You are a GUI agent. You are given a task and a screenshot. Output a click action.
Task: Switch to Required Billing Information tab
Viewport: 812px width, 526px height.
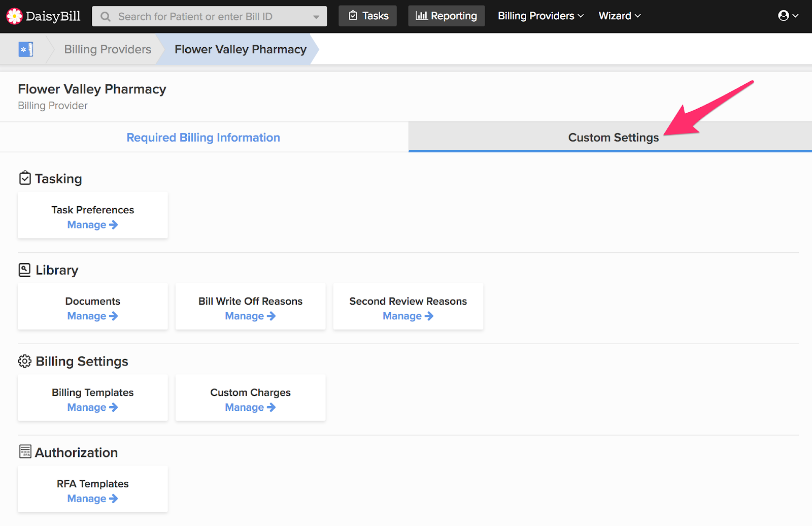tap(204, 137)
